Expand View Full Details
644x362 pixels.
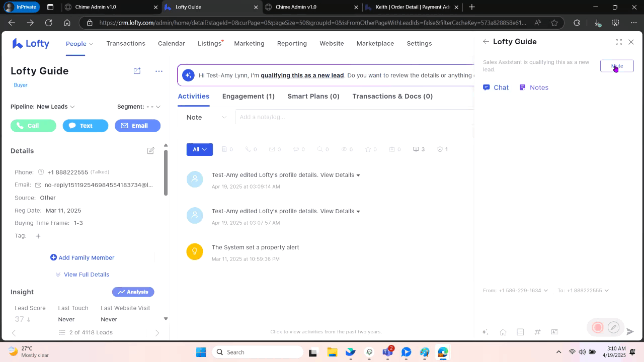point(82,275)
